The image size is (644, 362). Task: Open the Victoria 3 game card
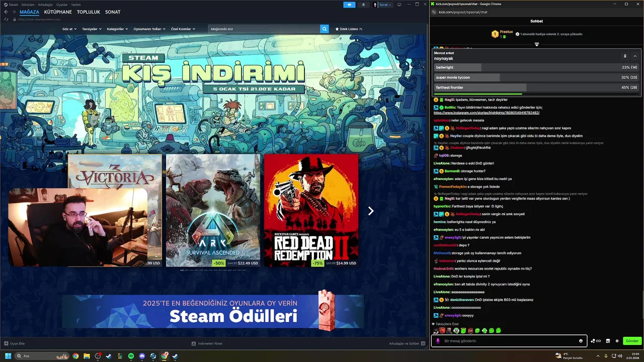(115, 171)
